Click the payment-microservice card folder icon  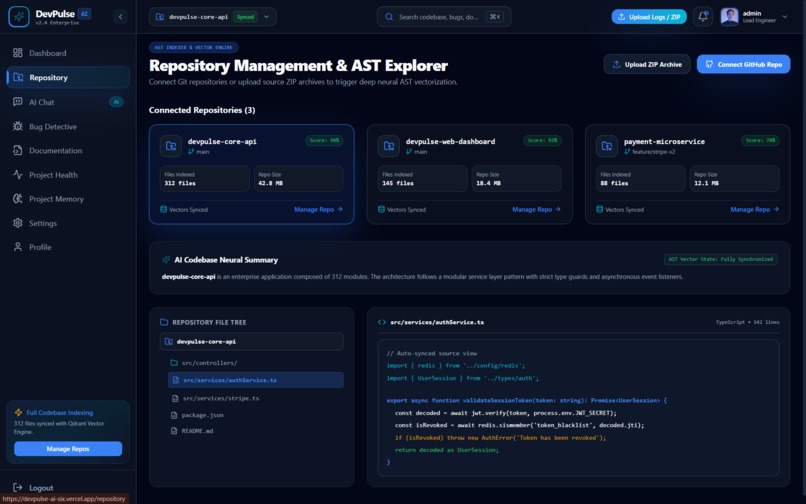point(607,146)
